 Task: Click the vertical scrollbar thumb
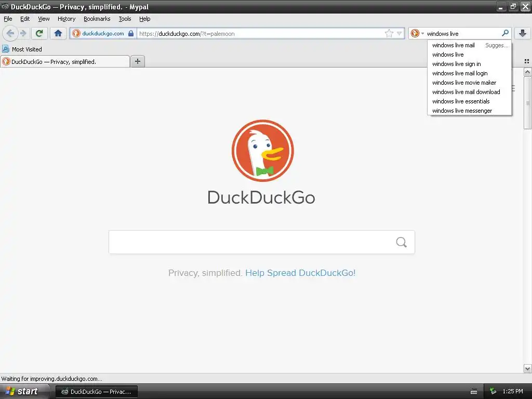coord(527,103)
